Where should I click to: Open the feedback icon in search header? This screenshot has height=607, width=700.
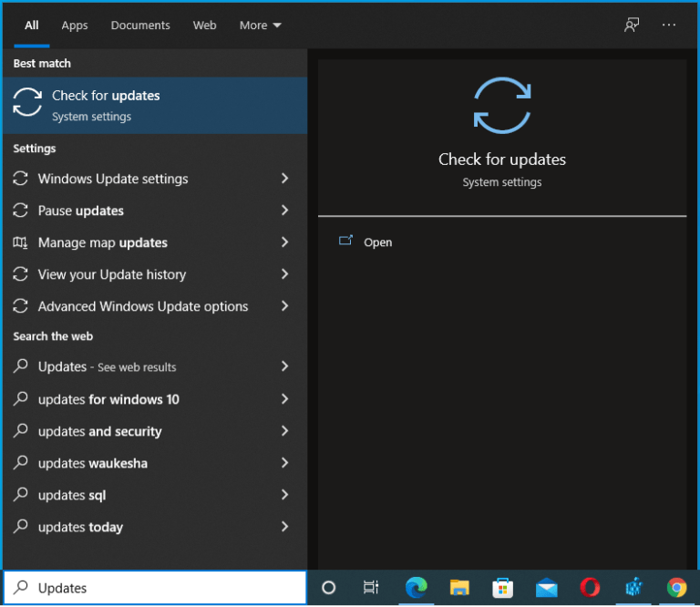click(x=632, y=26)
